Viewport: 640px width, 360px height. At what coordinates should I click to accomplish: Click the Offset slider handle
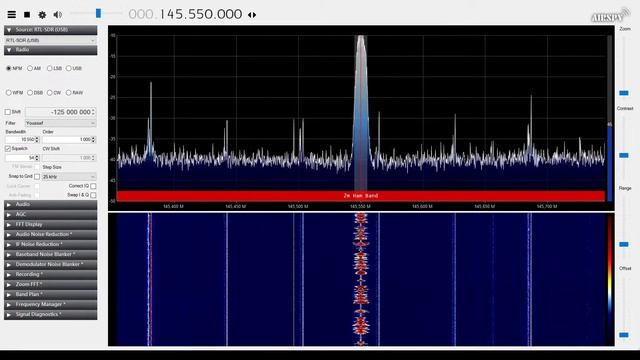(624, 335)
